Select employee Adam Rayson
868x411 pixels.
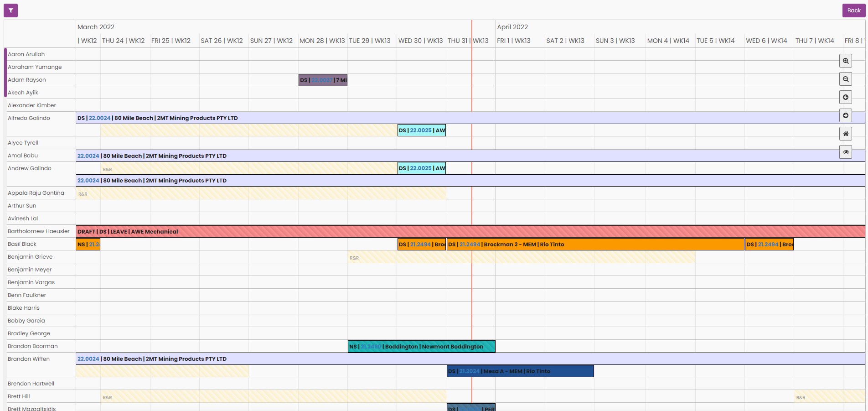(27, 80)
